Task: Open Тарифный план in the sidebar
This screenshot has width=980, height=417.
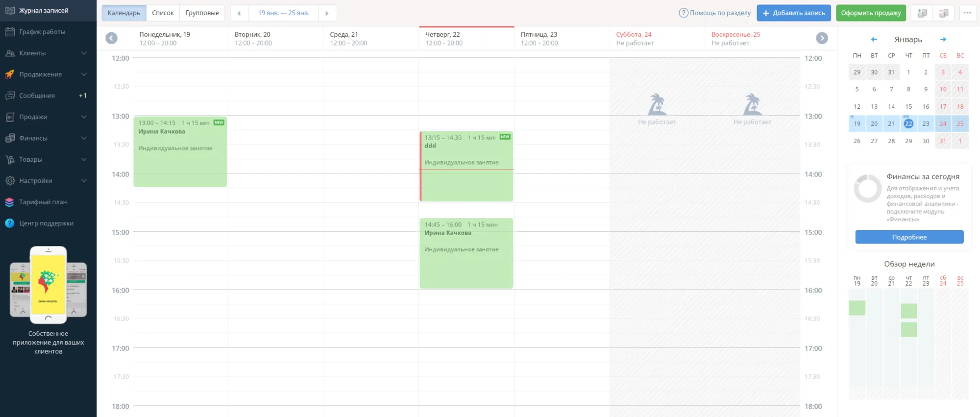Action: (43, 202)
